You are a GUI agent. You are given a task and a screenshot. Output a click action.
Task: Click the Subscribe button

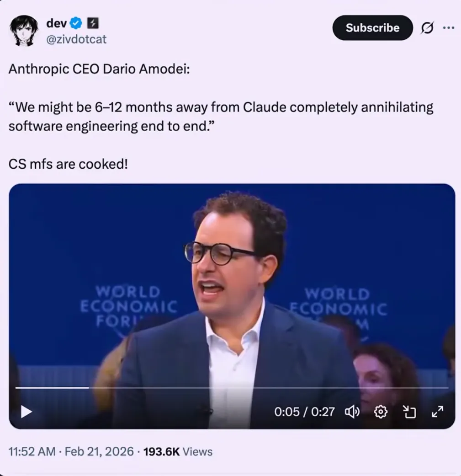click(x=372, y=27)
